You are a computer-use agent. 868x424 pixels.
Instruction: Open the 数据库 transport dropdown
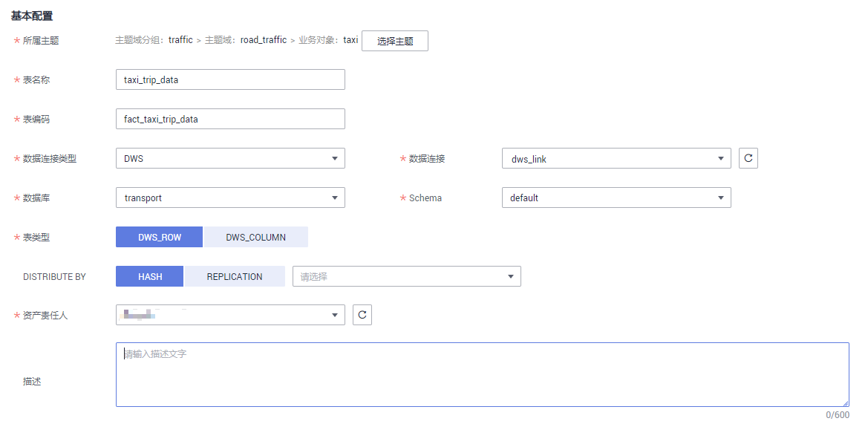pyautogui.click(x=230, y=198)
